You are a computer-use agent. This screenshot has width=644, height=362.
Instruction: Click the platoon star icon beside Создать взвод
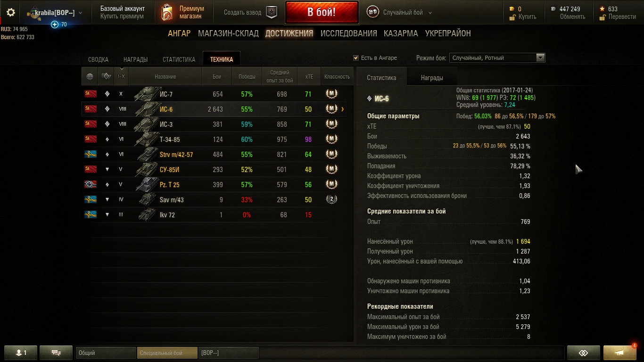click(272, 13)
